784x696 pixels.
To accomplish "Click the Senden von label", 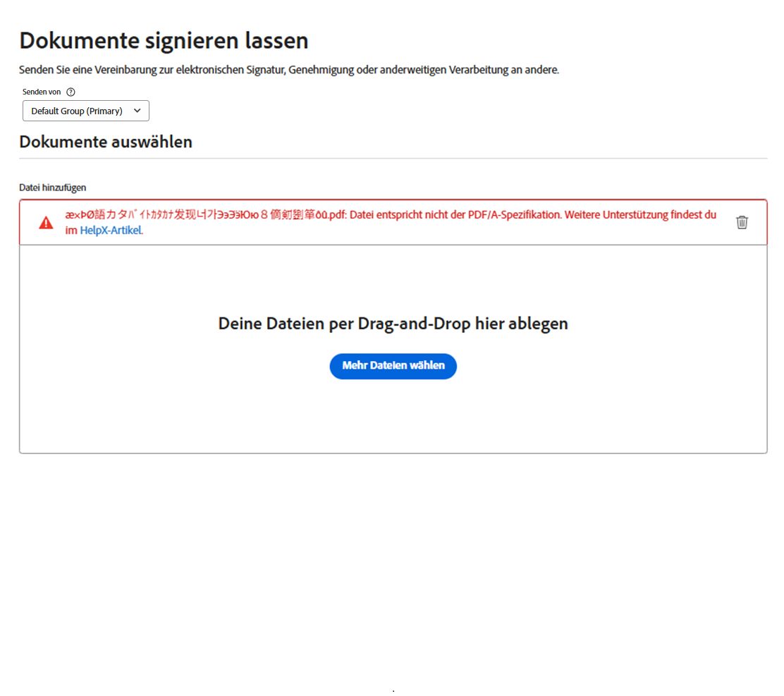I will (42, 92).
